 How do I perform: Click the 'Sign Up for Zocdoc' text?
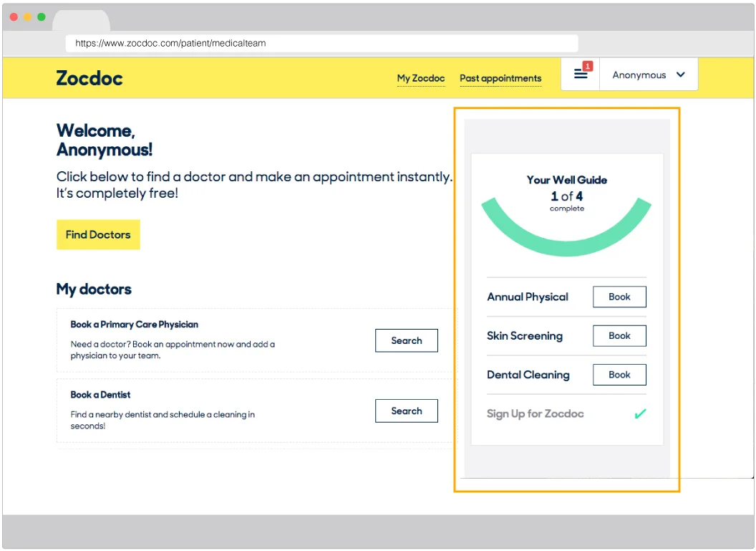[x=535, y=414]
